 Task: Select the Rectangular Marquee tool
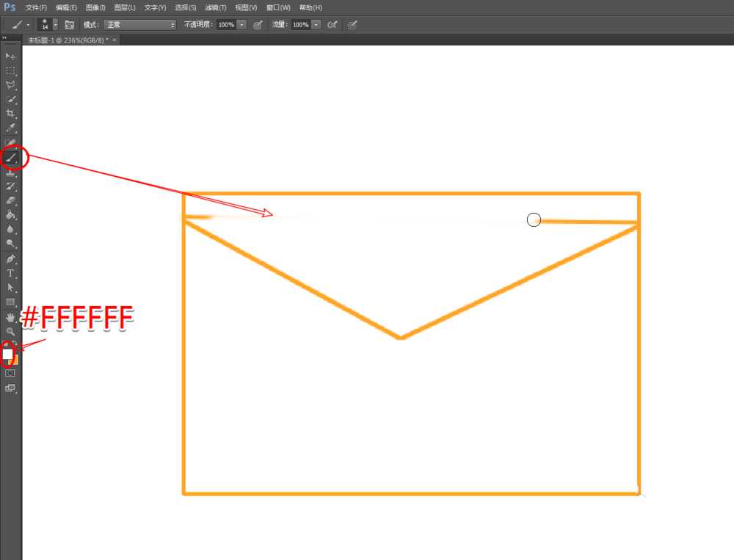[x=10, y=70]
